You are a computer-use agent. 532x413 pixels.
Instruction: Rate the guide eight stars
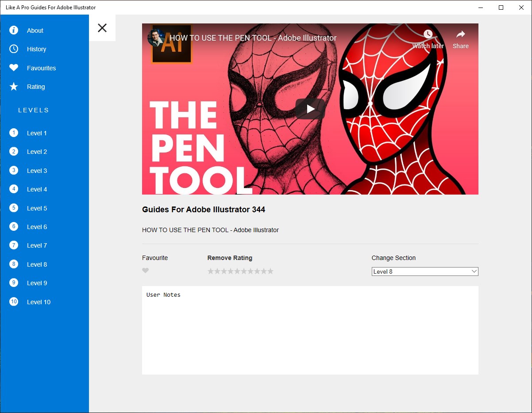click(x=257, y=271)
